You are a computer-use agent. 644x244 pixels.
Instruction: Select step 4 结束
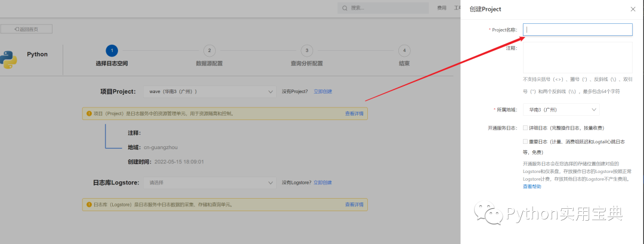coord(404,51)
